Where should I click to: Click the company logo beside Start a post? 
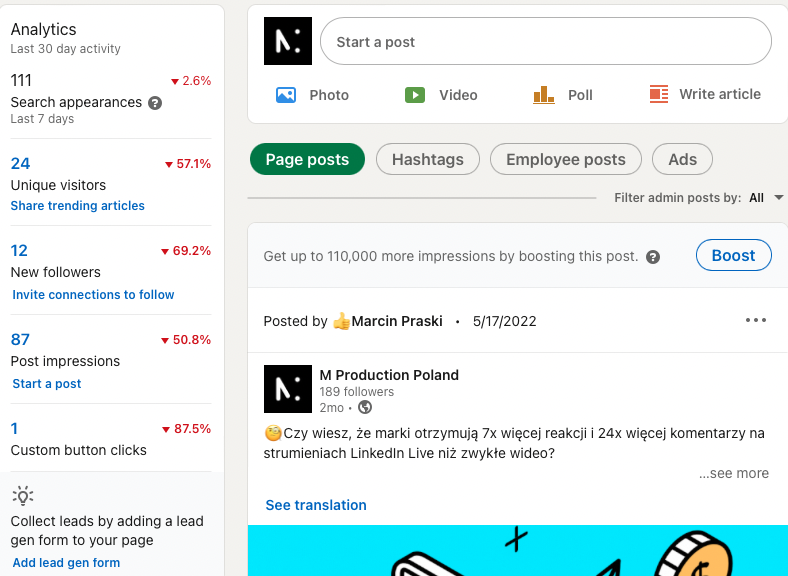click(288, 42)
